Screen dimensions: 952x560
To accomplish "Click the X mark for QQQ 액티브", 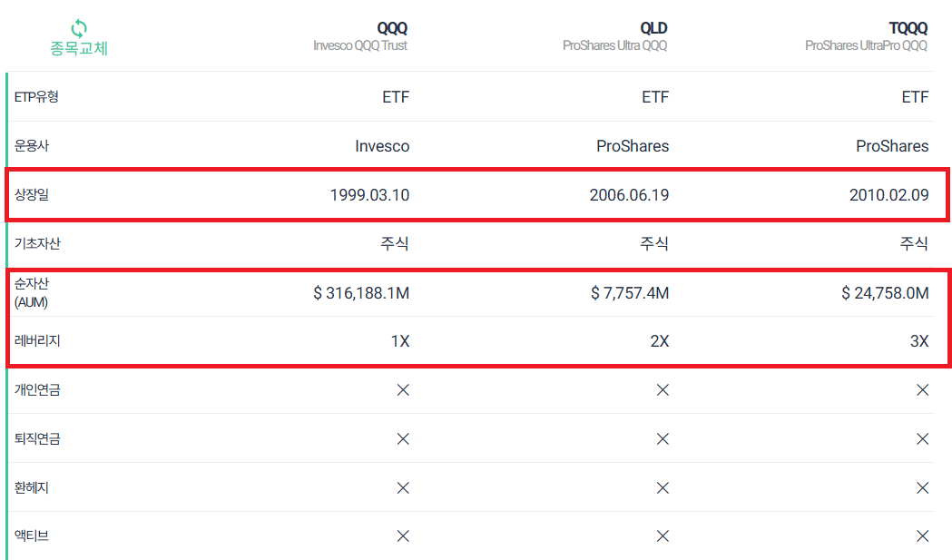I will click(x=403, y=535).
